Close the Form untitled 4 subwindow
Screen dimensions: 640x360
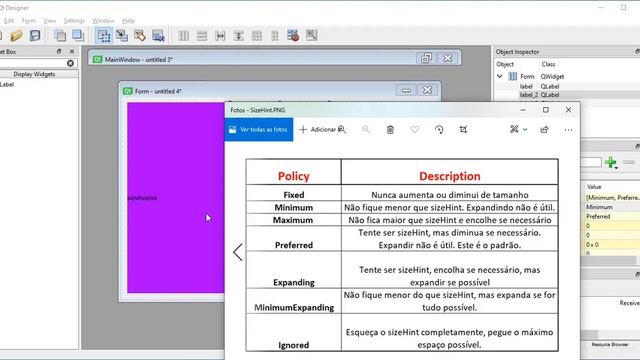click(427, 90)
